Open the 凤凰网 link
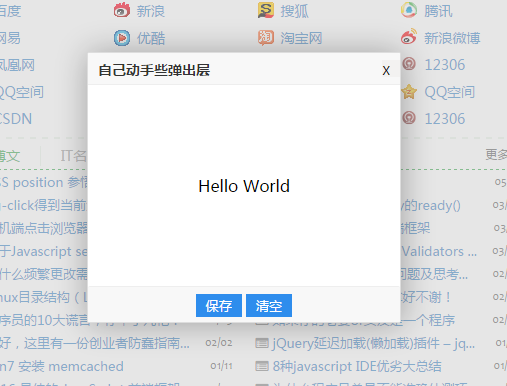 pos(17,65)
